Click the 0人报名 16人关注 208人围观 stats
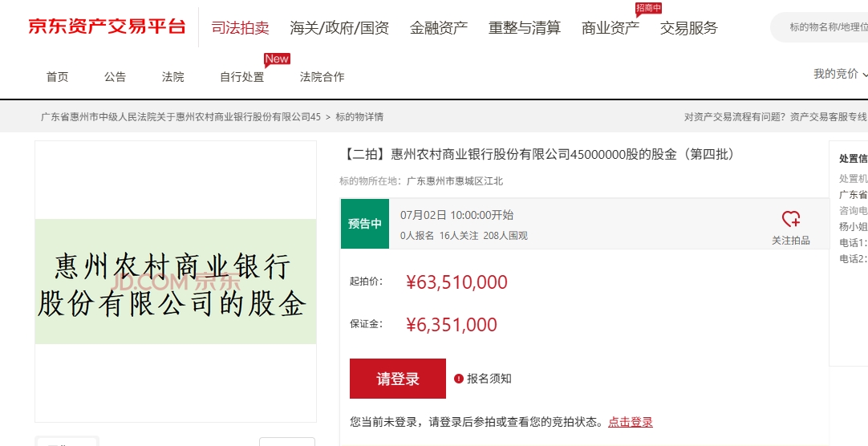Screen dimensions: 868x446 click(x=464, y=236)
